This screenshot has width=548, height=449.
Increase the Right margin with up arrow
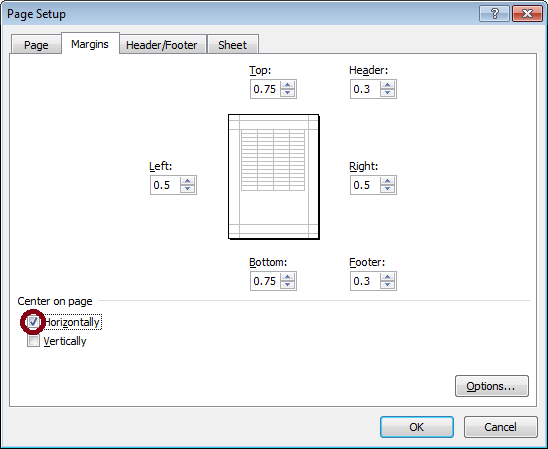(x=387, y=181)
